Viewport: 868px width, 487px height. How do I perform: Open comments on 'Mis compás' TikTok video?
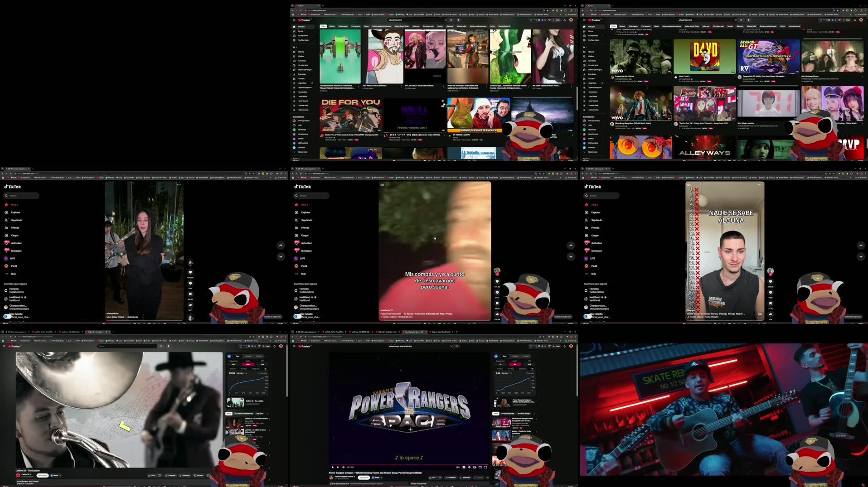click(497, 292)
